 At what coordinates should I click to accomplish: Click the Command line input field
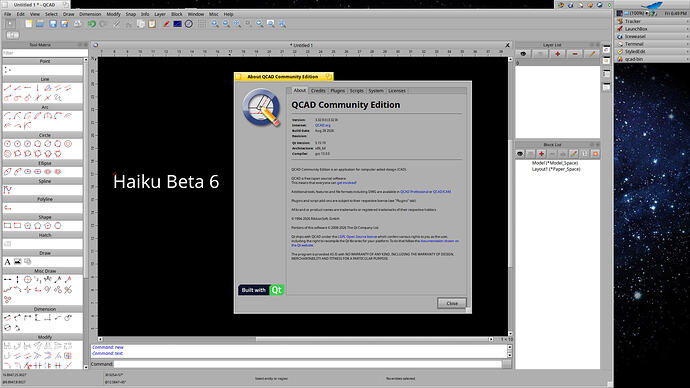(x=308, y=364)
